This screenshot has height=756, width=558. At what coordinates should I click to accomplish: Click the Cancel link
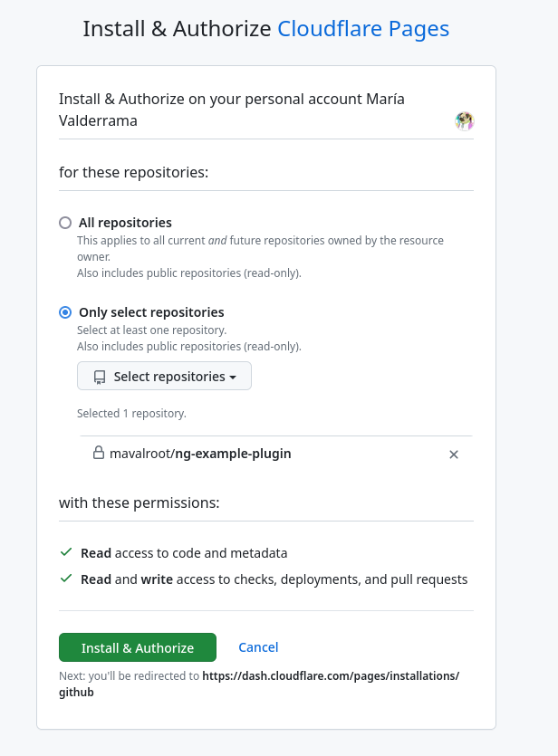258,646
